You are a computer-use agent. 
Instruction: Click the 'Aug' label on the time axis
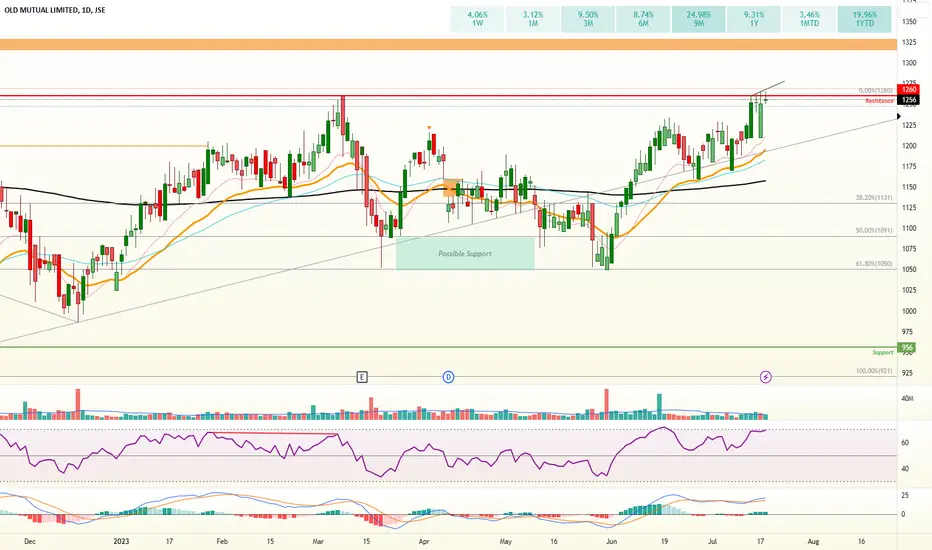point(813,541)
